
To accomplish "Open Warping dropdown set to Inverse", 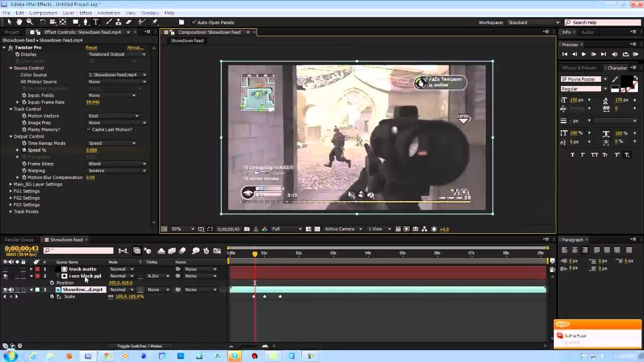I will tap(117, 171).
